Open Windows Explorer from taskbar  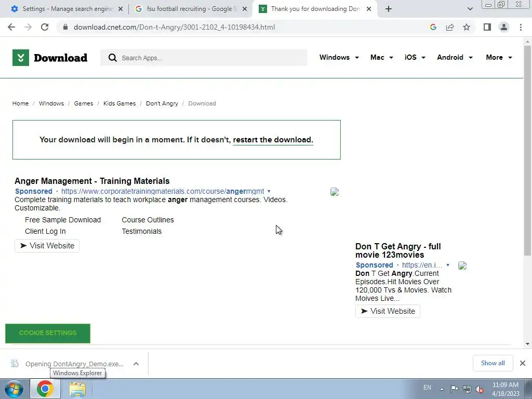coord(77,389)
